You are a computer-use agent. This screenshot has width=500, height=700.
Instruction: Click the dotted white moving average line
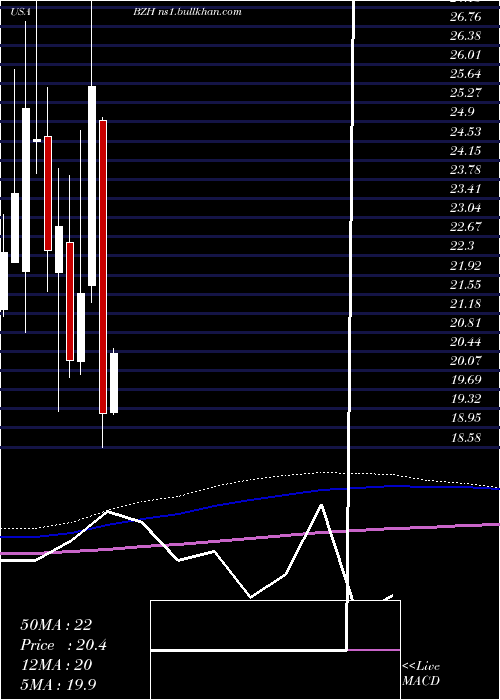[250, 480]
